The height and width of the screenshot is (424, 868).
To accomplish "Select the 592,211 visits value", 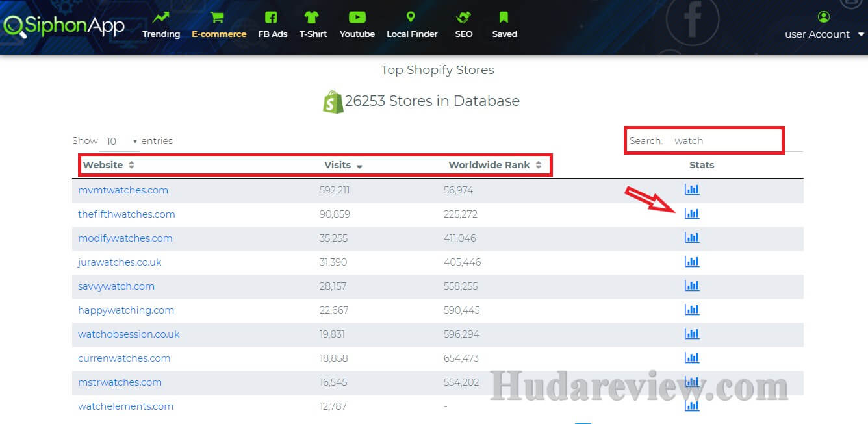I will click(335, 190).
